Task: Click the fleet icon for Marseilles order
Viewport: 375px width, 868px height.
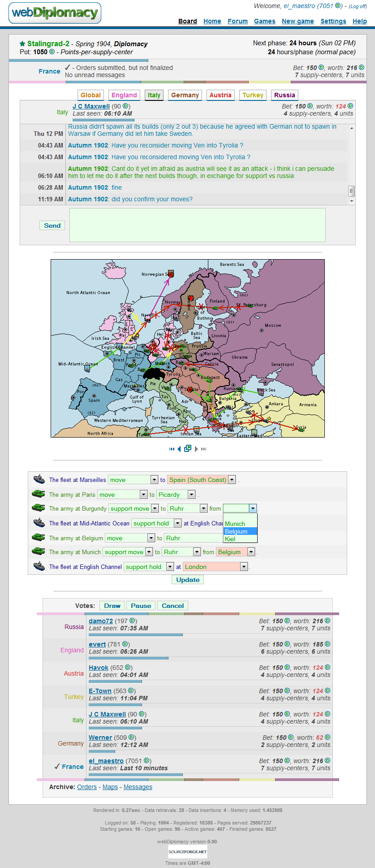Action: 39,479
